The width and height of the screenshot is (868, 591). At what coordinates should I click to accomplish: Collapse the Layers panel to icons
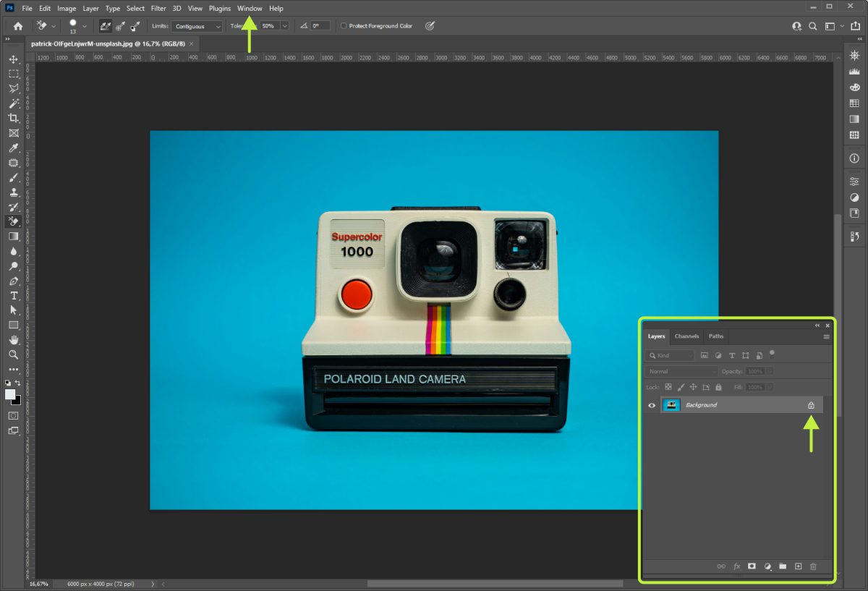(817, 326)
